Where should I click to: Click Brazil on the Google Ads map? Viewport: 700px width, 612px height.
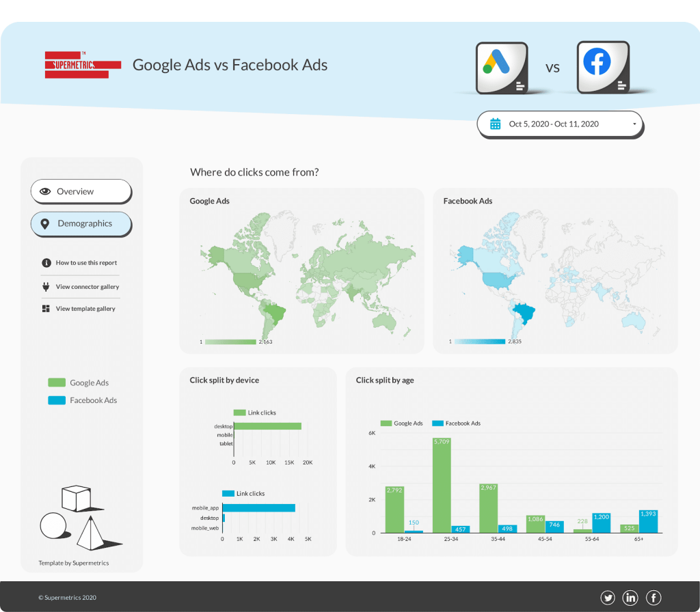274,312
